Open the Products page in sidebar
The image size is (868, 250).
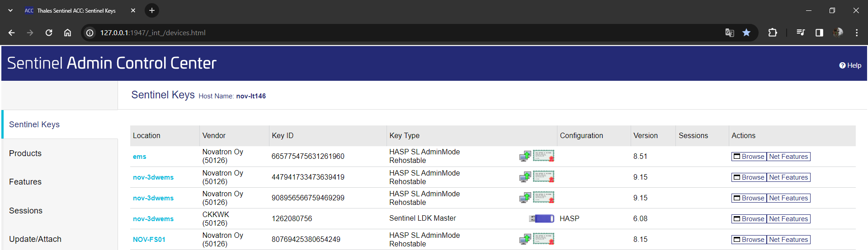click(25, 153)
